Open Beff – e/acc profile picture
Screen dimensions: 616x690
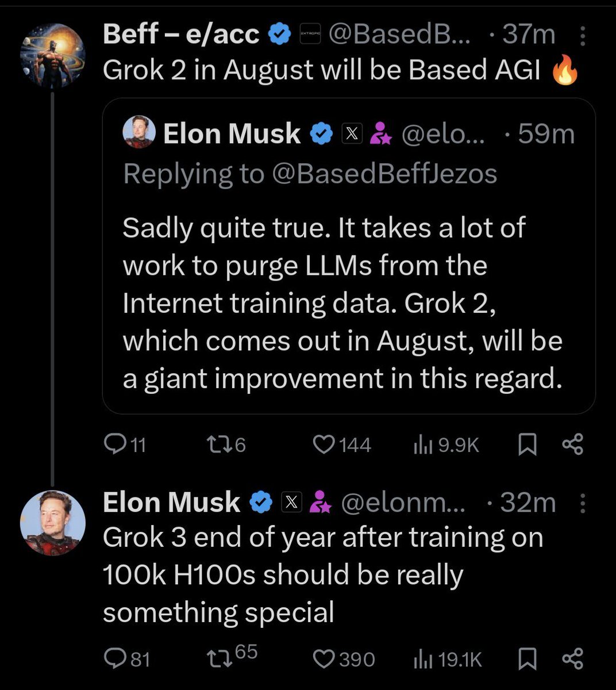point(53,55)
